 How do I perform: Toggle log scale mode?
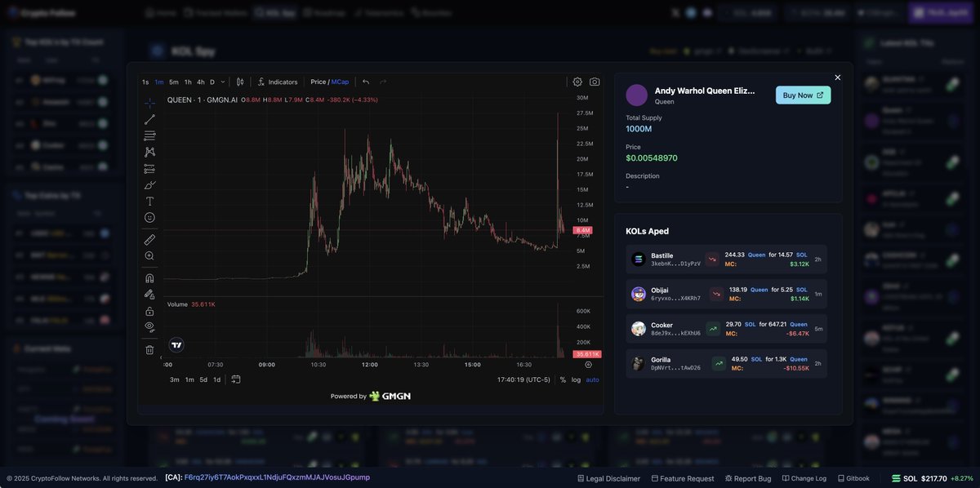(x=576, y=379)
